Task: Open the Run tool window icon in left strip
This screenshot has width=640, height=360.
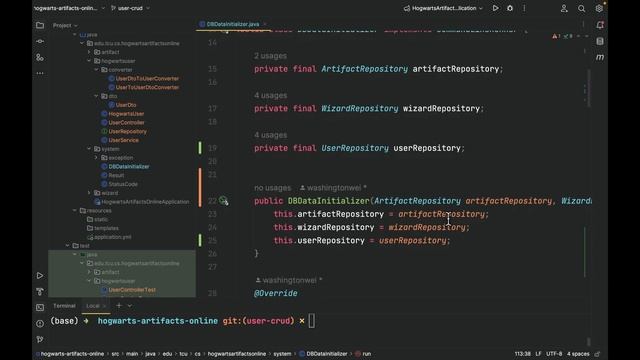Action: point(40,276)
